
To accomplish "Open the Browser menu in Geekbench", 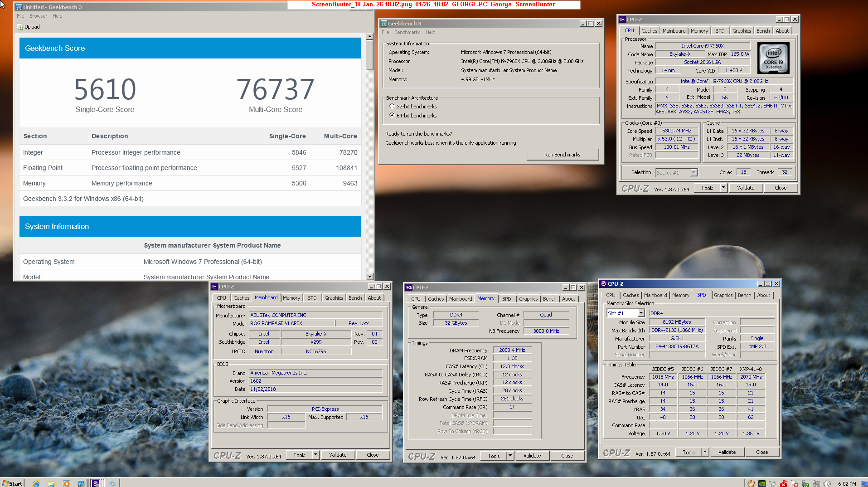I will pos(38,16).
